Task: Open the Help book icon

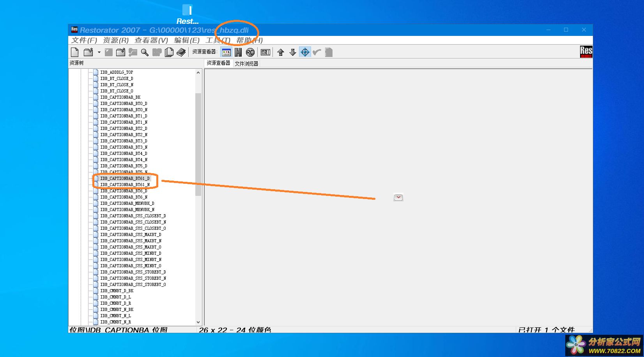Action: (181, 52)
